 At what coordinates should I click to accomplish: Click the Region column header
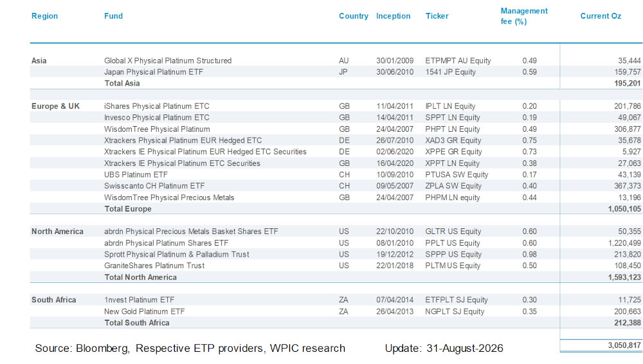point(44,16)
